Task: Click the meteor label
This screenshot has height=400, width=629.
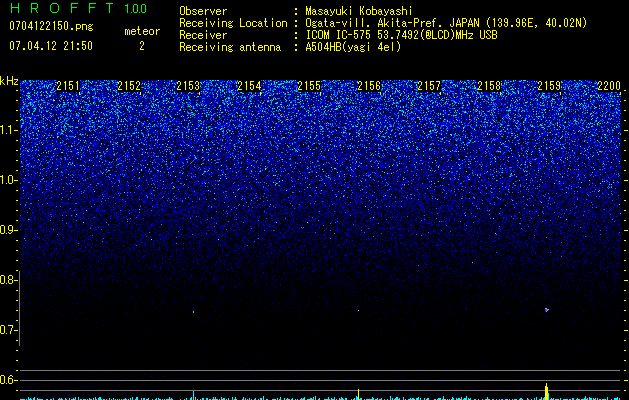Action: pyautogui.click(x=142, y=31)
